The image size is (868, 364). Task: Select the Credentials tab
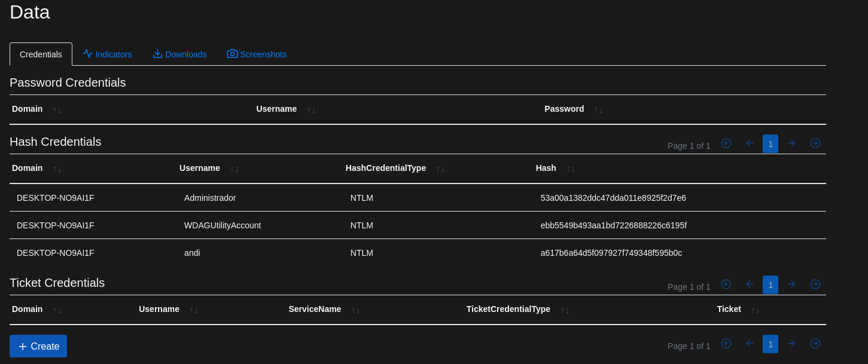pos(41,54)
